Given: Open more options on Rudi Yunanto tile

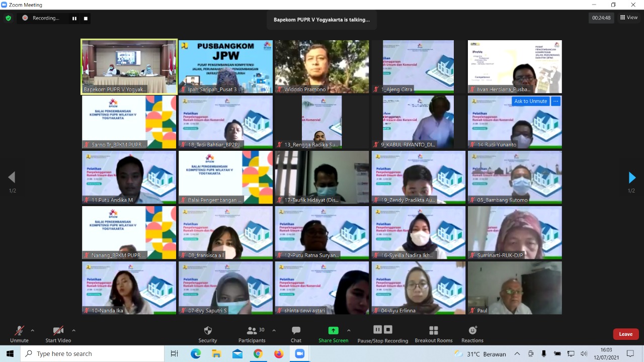Looking at the screenshot, I should click(x=555, y=101).
